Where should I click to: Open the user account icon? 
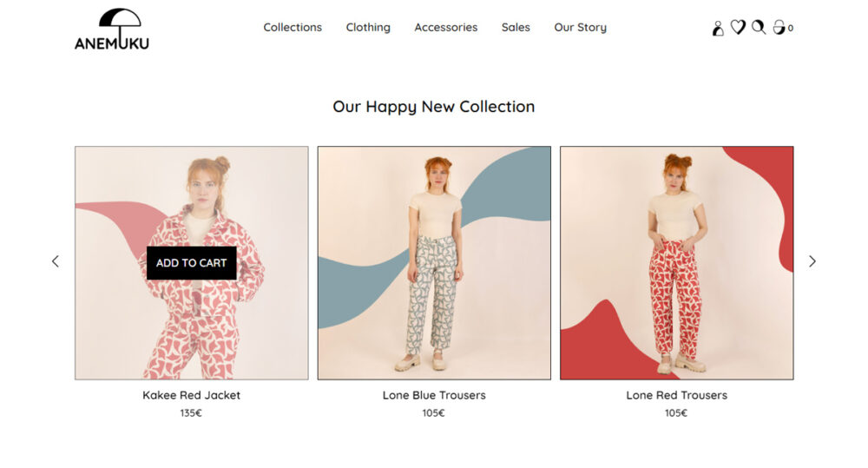[718, 28]
